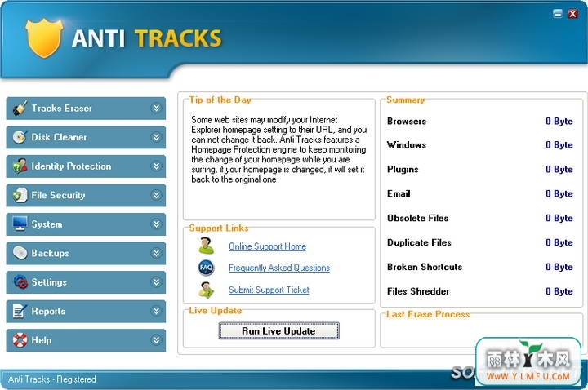This screenshot has height=390, width=588.
Task: Open the System menu item
Action: pos(86,224)
